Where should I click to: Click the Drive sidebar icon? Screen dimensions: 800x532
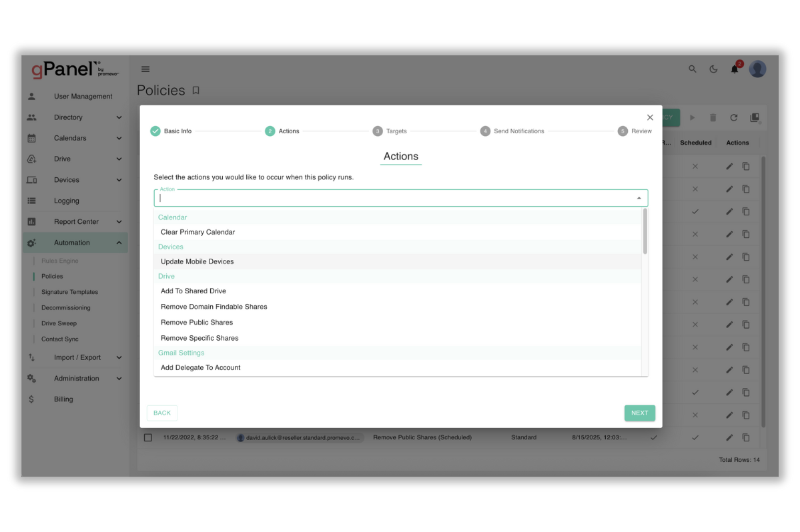coord(31,159)
